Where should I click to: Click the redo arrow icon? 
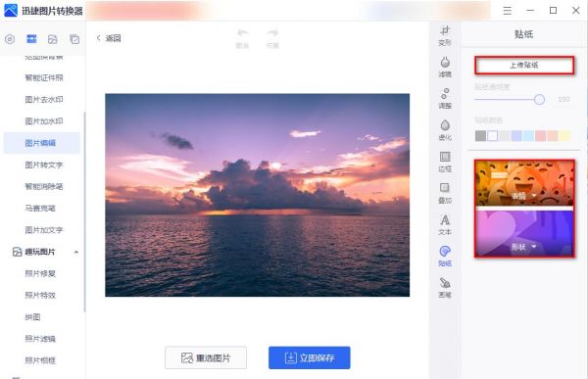(x=272, y=33)
